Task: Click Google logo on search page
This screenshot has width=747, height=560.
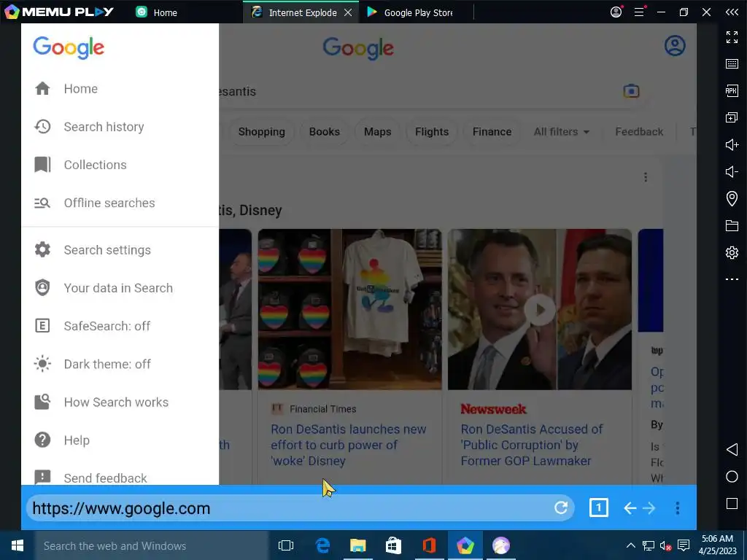Action: [x=358, y=48]
